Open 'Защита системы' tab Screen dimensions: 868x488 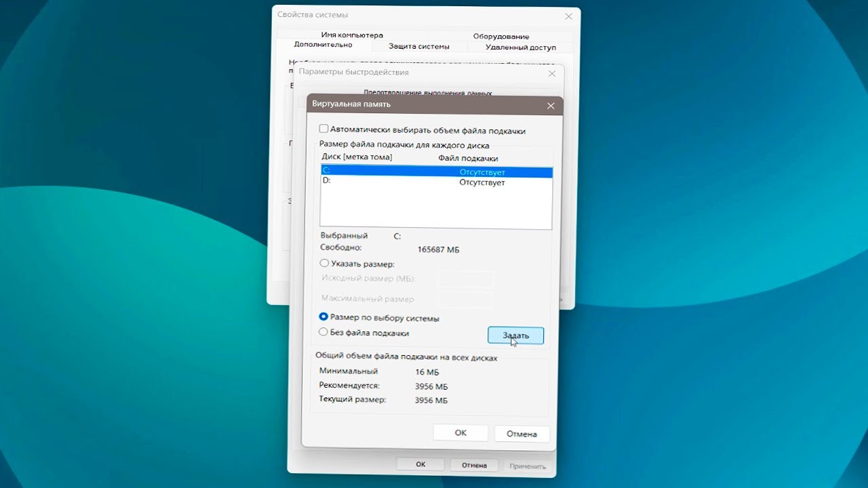click(419, 47)
